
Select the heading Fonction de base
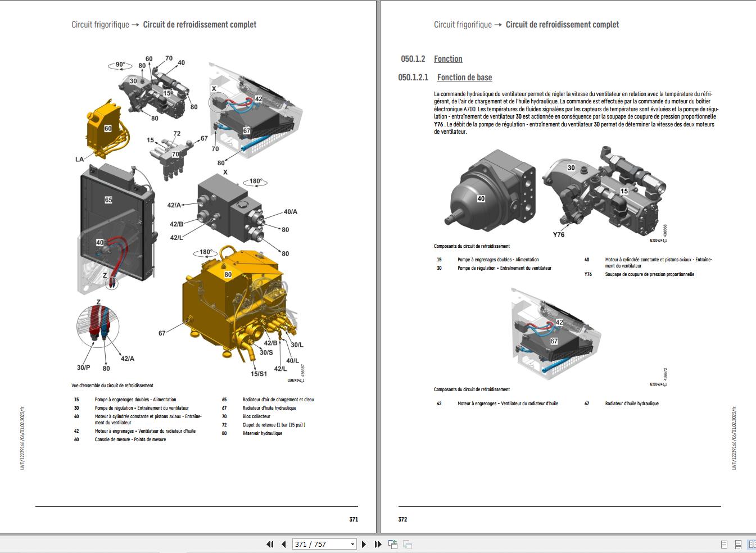(x=464, y=77)
